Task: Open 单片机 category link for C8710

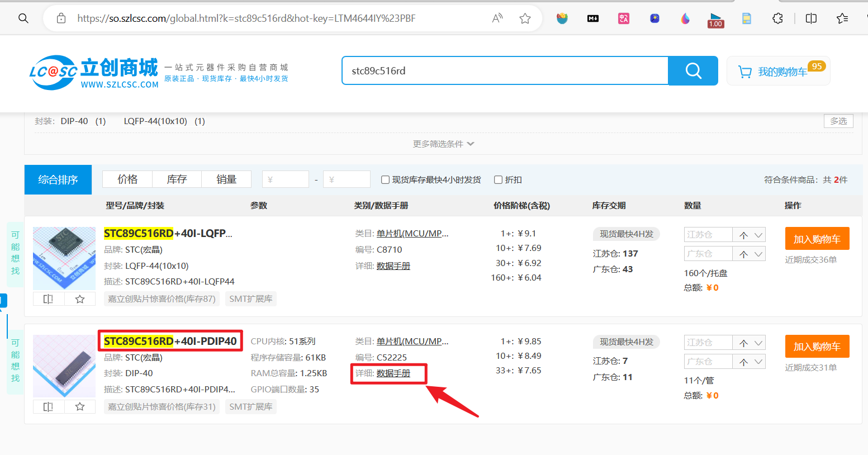Action: pyautogui.click(x=412, y=233)
